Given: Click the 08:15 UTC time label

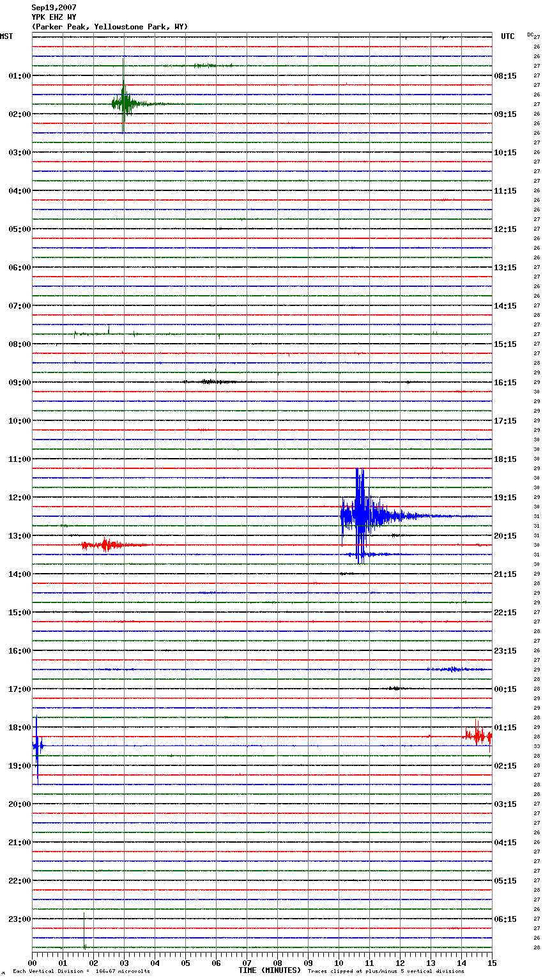Looking at the screenshot, I should [x=505, y=76].
